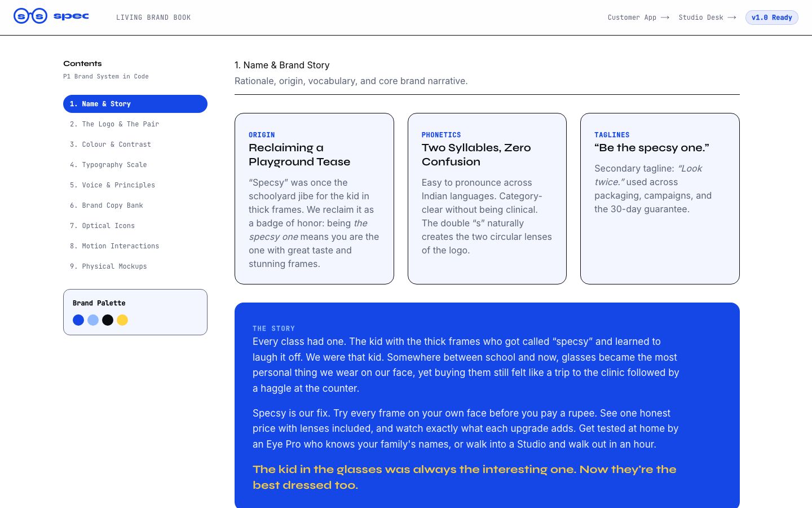Screen dimensions: 812x508
Task: Select '1. Name & Story' in contents
Action: click(135, 104)
